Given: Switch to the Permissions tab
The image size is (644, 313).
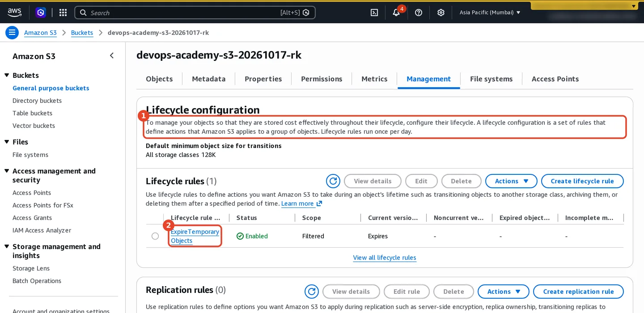Looking at the screenshot, I should (x=322, y=79).
